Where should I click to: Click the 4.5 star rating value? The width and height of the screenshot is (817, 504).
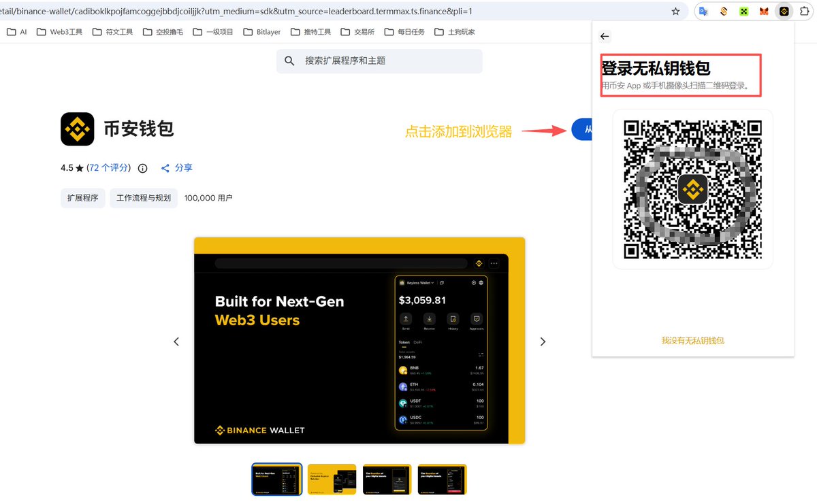(67, 168)
